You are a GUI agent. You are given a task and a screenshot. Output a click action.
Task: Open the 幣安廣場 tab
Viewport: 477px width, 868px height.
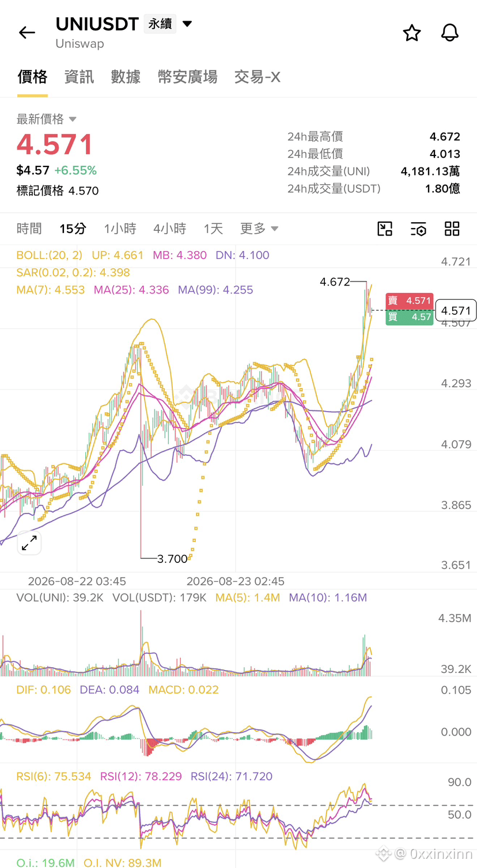(x=187, y=77)
